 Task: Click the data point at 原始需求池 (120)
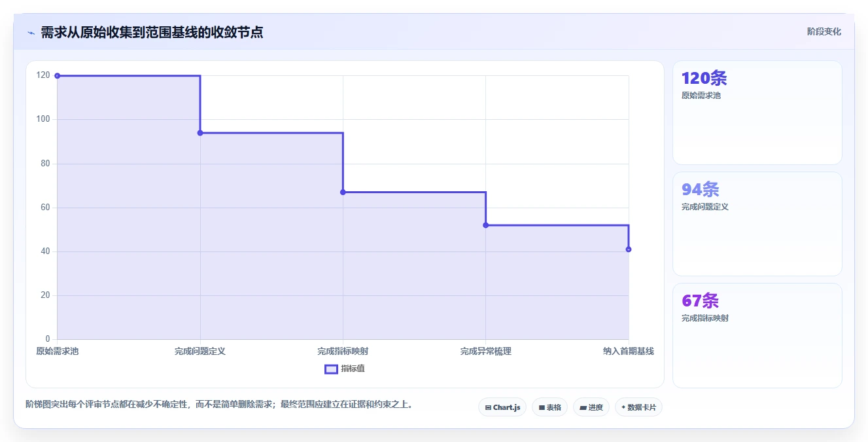point(58,76)
